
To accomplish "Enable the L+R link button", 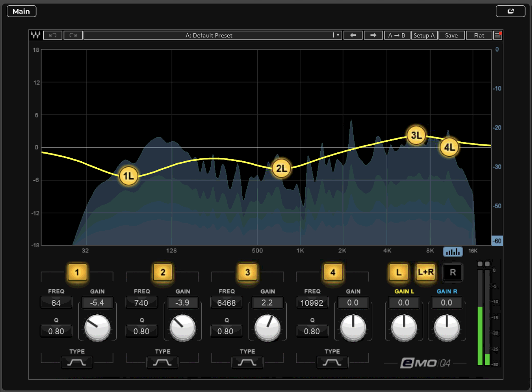I will (426, 272).
